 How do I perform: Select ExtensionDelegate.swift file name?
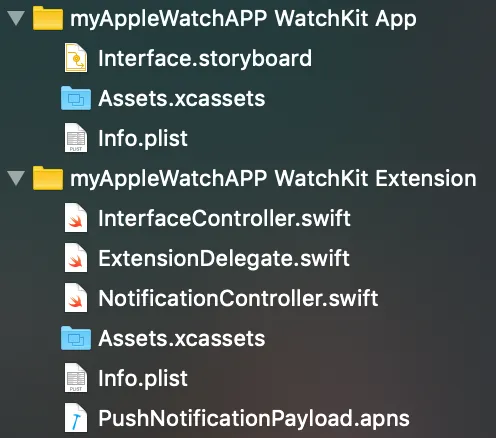pos(224,259)
